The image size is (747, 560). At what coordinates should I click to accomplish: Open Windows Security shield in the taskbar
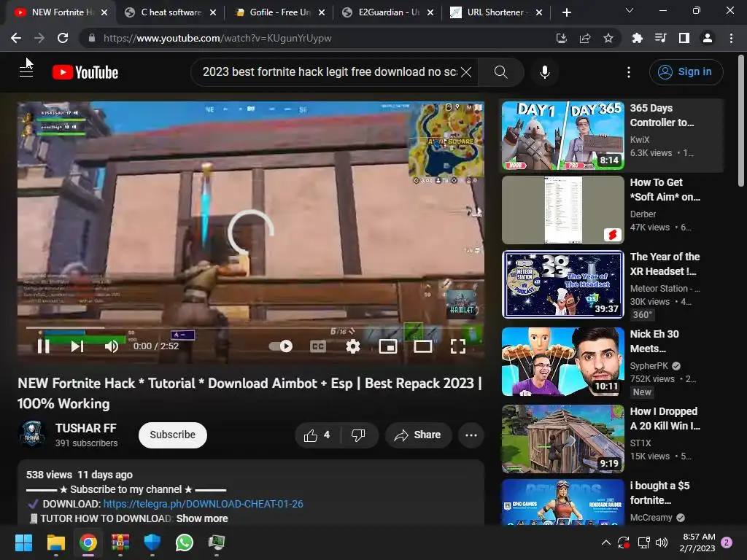pyautogui.click(x=152, y=542)
